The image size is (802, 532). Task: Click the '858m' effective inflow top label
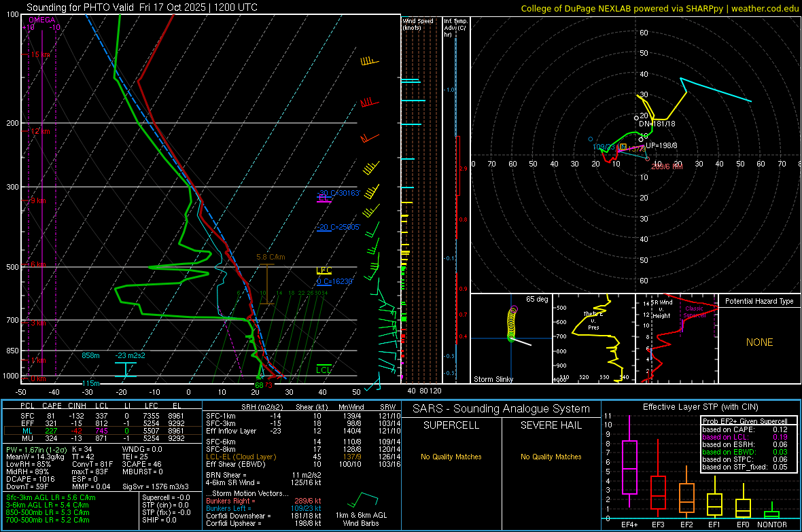pyautogui.click(x=90, y=355)
